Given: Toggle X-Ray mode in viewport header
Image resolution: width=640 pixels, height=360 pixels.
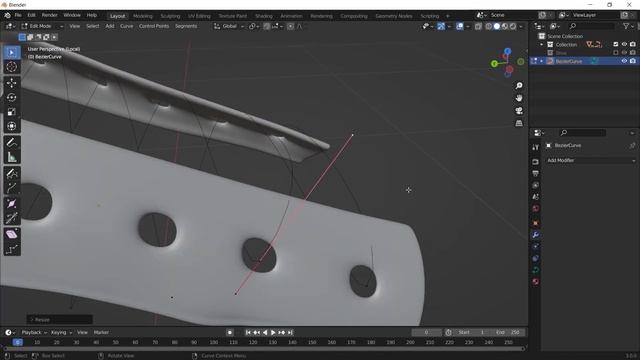Looking at the screenshot, I should click(478, 26).
